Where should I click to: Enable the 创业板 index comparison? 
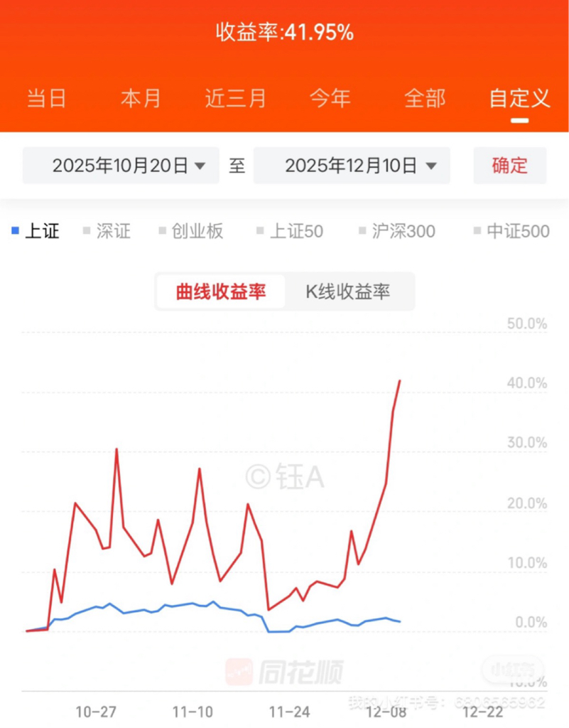click(x=191, y=231)
